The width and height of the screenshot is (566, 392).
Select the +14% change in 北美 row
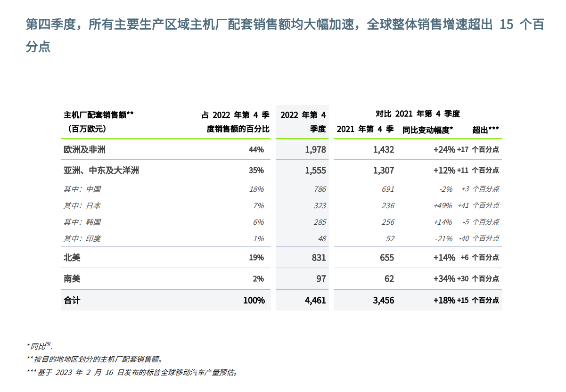[x=444, y=258]
